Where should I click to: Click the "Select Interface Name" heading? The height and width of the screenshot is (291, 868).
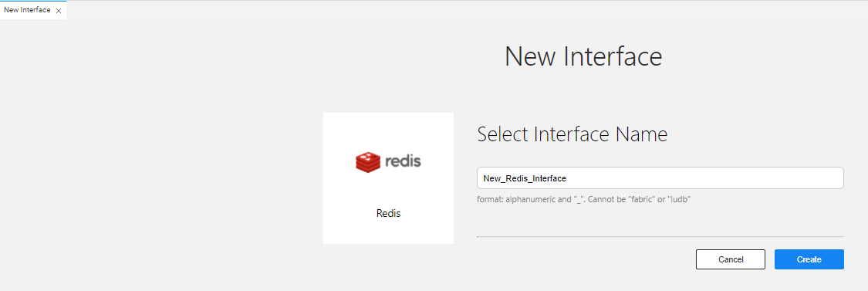tap(572, 134)
